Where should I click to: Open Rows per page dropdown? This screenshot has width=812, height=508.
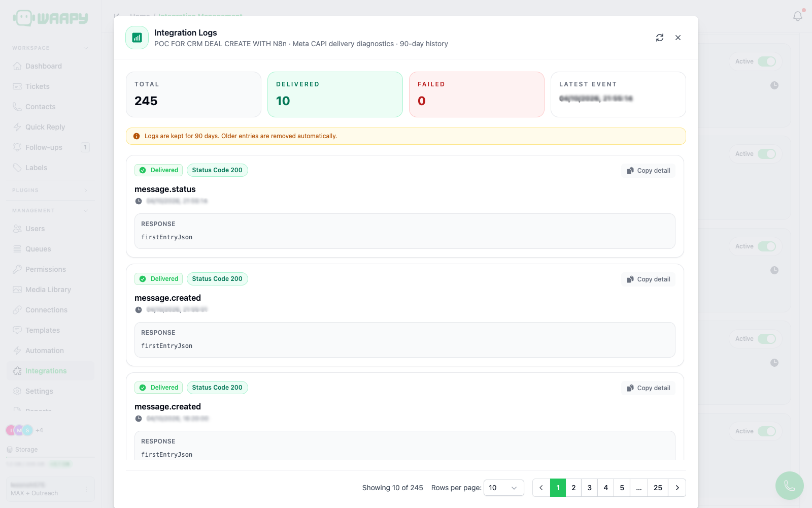[503, 488]
